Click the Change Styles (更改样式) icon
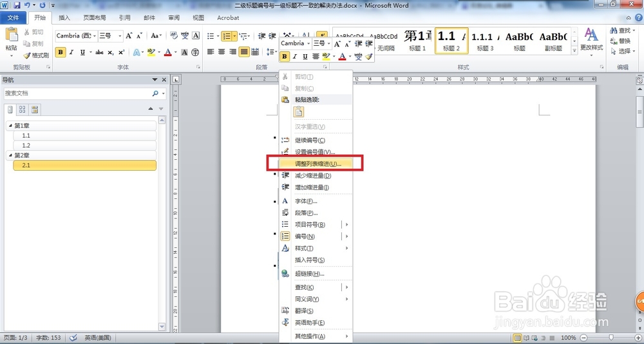 591,34
